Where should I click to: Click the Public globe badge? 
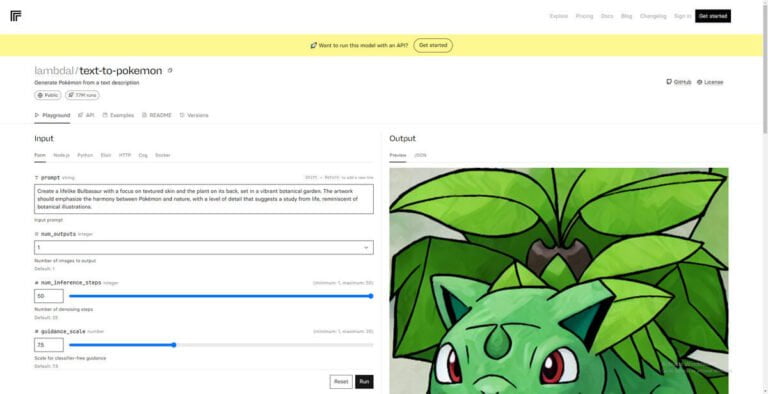point(48,95)
